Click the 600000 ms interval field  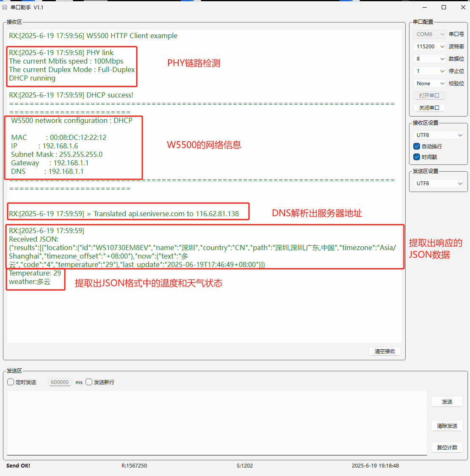(60, 382)
